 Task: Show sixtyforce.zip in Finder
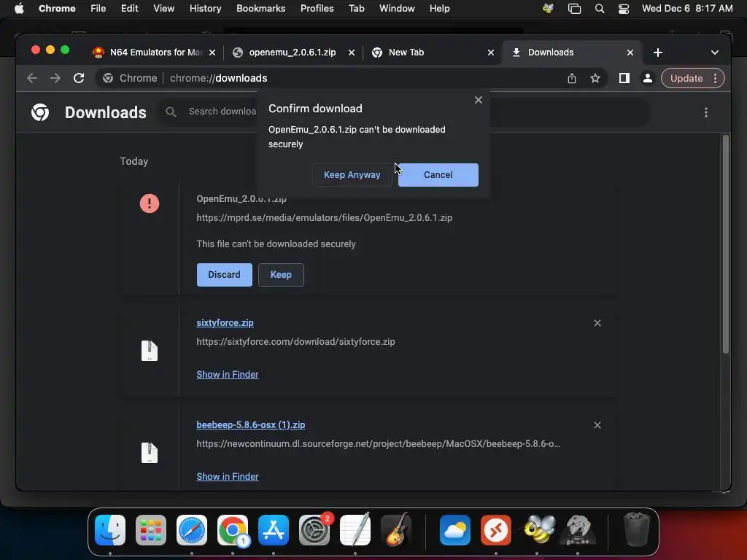(228, 374)
